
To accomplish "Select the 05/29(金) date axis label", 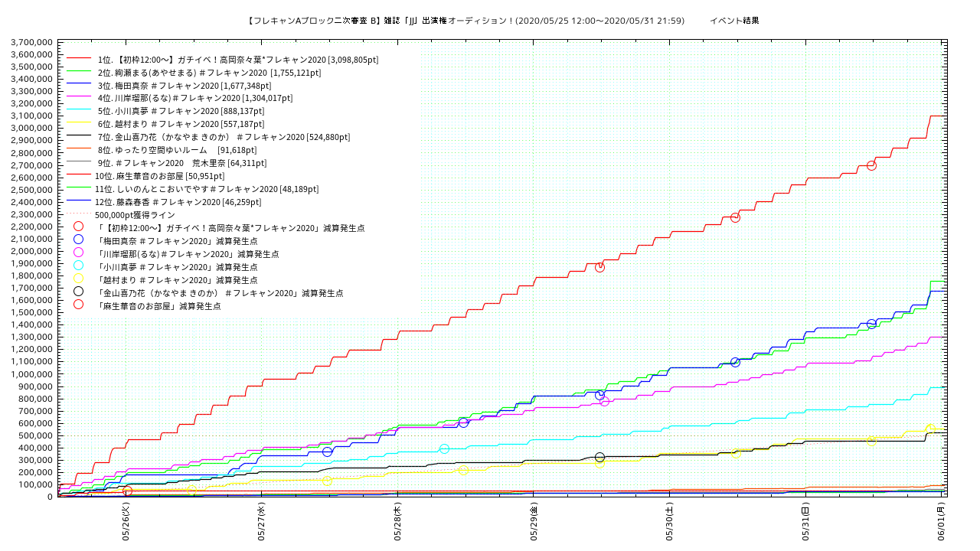I will (x=534, y=521).
